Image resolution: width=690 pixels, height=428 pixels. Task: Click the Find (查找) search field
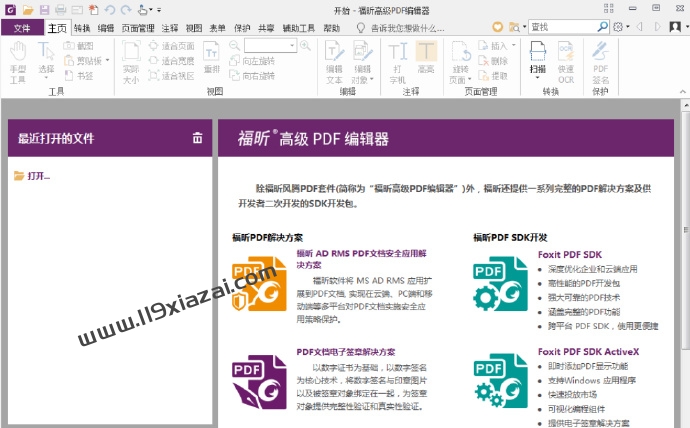562,27
